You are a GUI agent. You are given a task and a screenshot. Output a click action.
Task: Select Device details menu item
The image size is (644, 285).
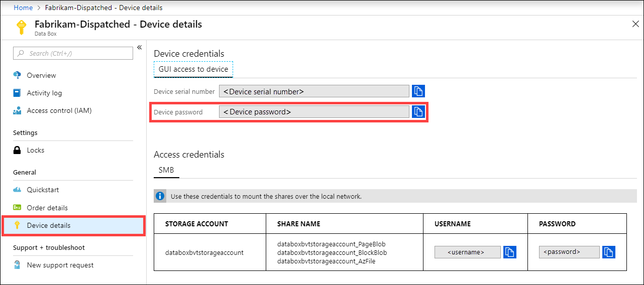tap(49, 225)
